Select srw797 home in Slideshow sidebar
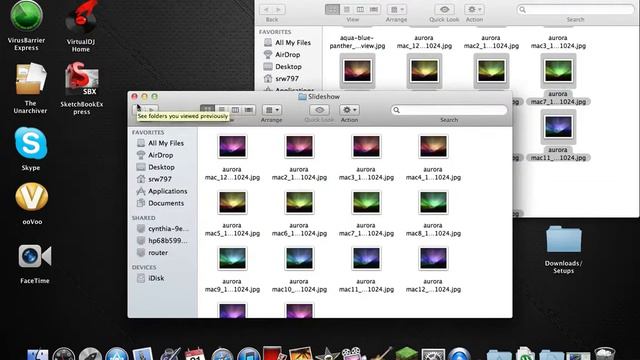This screenshot has height=360, width=640. 160,179
